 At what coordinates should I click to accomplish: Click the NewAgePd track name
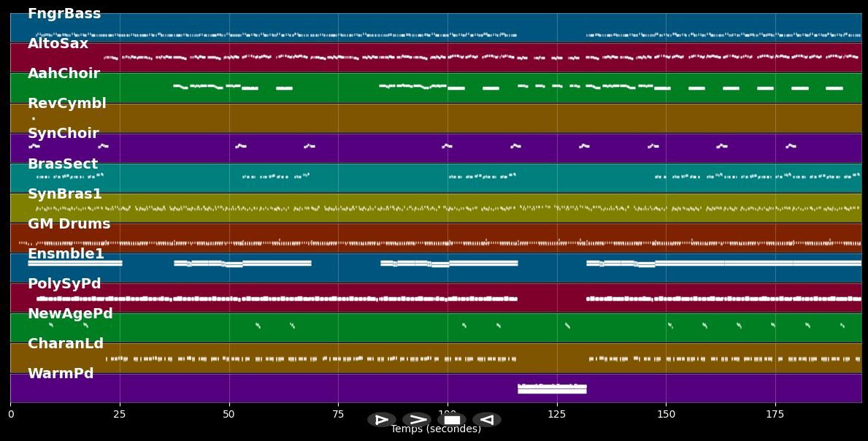(70, 314)
